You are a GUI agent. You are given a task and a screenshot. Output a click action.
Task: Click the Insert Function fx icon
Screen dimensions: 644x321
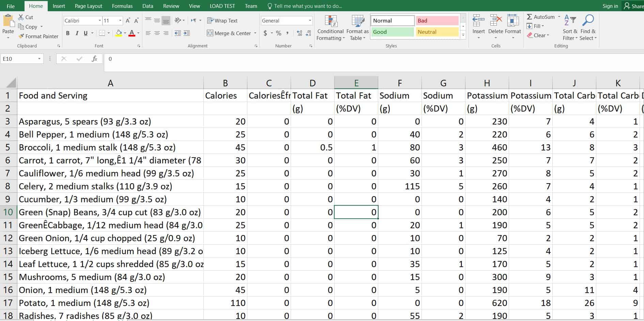click(95, 59)
